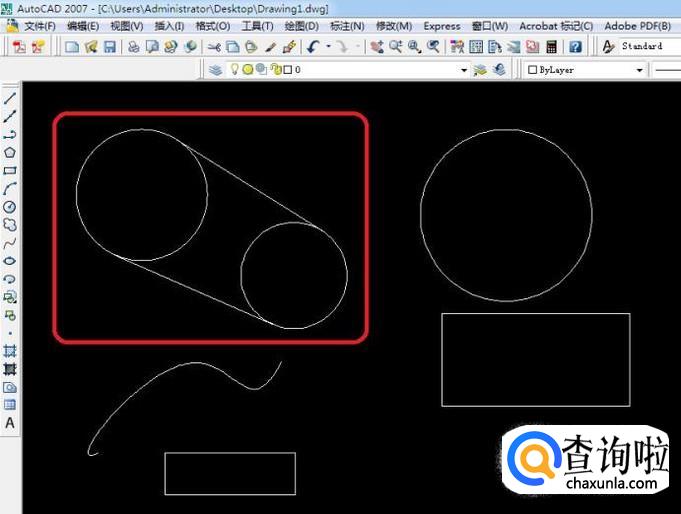Click the Copy icon
Viewport: 681px width, 514px height.
click(x=233, y=46)
